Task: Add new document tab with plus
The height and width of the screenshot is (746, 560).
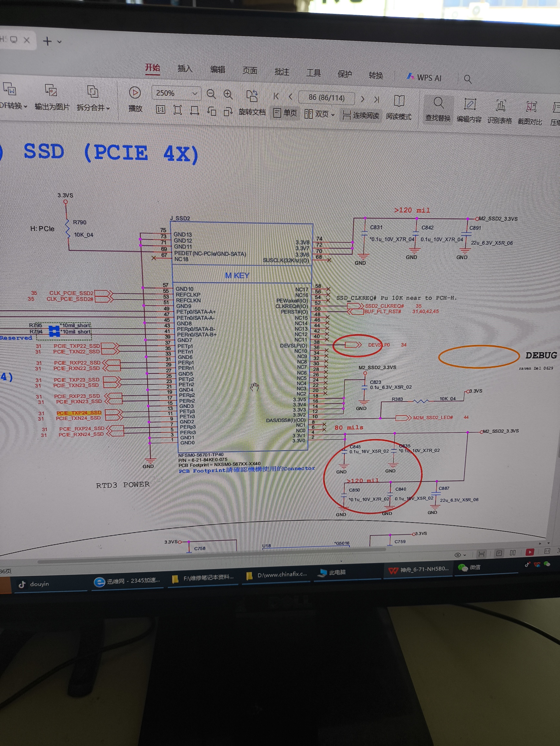Action: coord(47,41)
